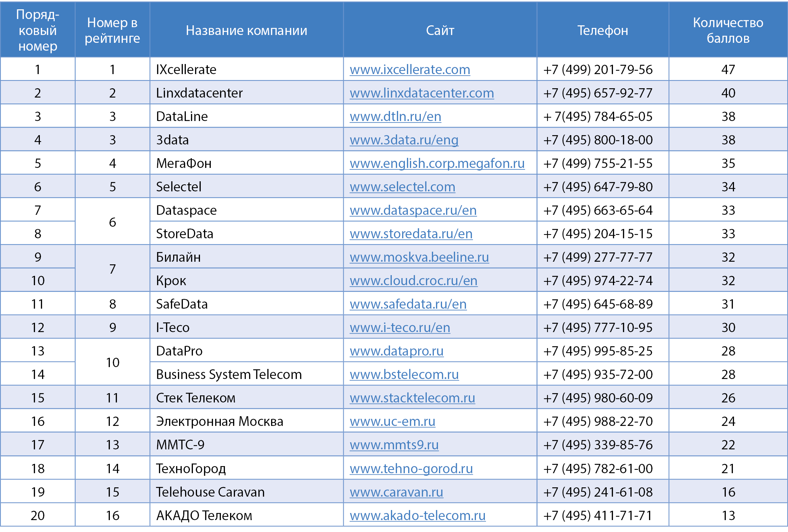Screen dimensions: 788x532
Task: Click the www.linxdatacenter.com website link
Action: (422, 93)
